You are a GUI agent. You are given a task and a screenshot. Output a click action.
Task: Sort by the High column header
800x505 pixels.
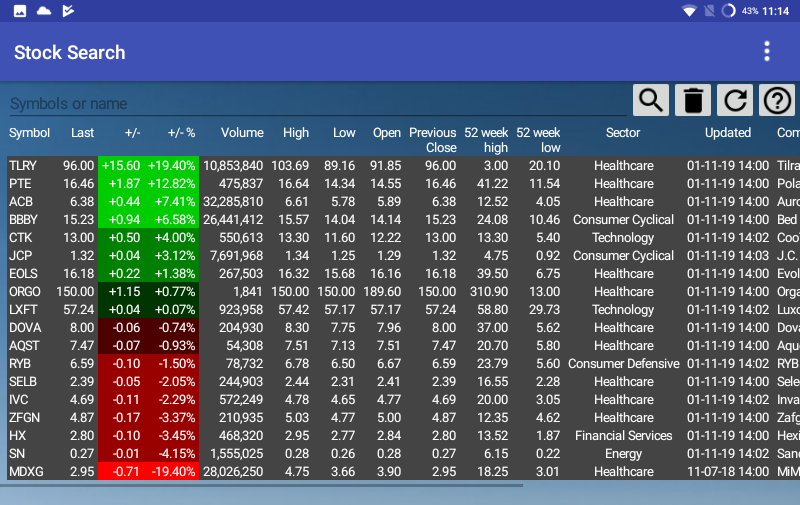296,133
